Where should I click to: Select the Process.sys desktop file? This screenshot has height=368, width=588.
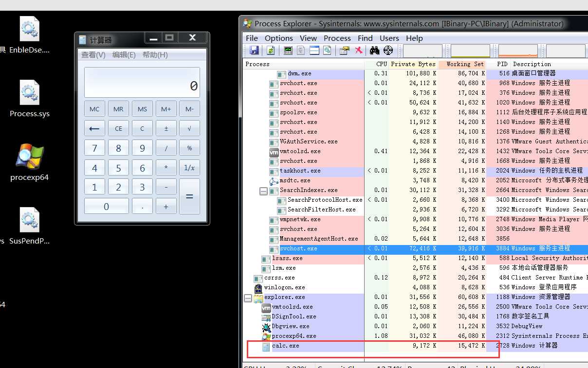coord(29,99)
